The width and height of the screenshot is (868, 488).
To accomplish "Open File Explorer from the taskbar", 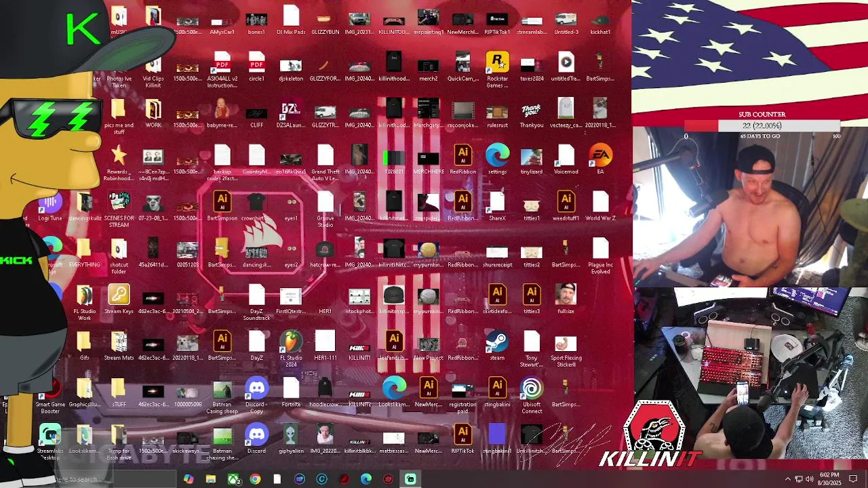I will (211, 479).
